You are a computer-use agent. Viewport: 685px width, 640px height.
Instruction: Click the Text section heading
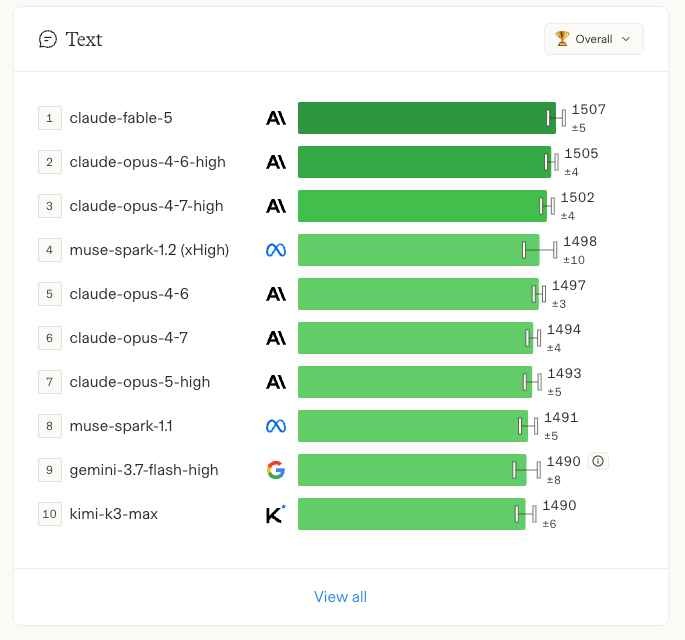(84, 39)
